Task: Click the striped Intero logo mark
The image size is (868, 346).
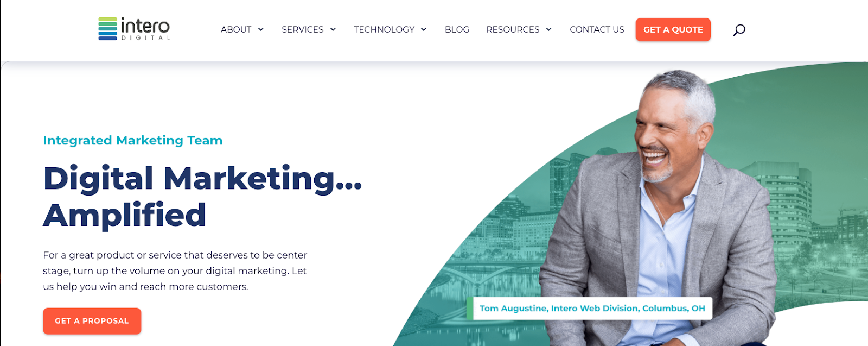Action: tap(107, 29)
